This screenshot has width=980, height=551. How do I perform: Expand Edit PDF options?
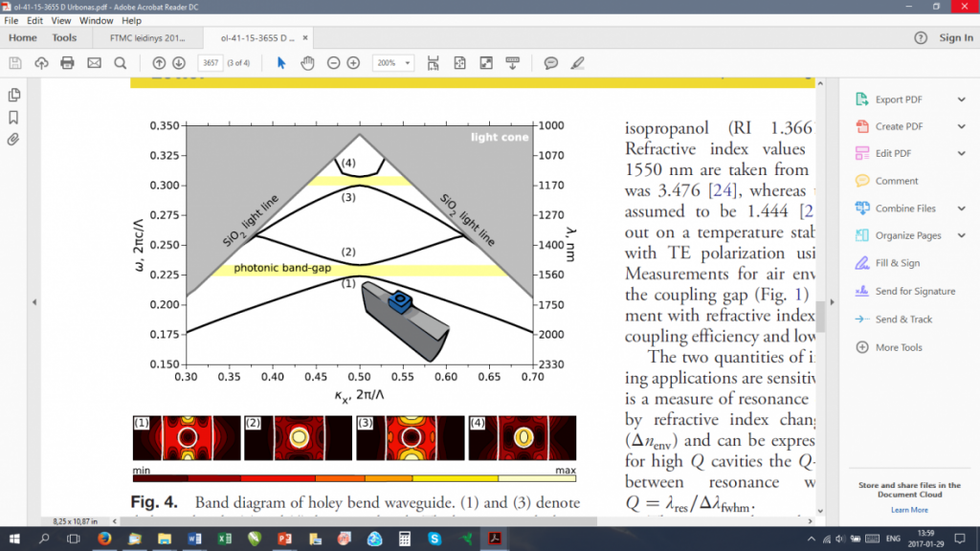click(961, 153)
